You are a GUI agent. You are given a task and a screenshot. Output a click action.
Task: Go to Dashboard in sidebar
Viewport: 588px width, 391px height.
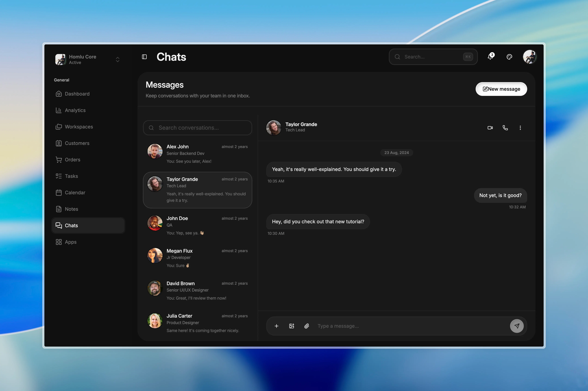click(88, 94)
